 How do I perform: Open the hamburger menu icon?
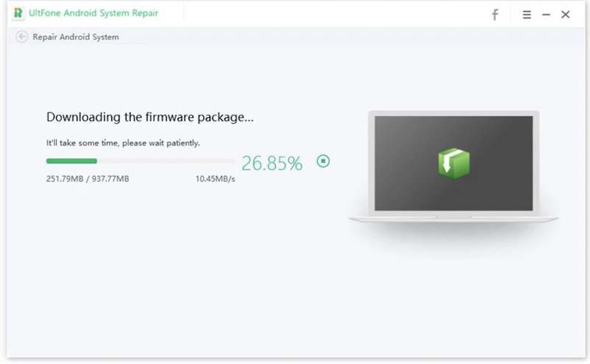coord(527,15)
